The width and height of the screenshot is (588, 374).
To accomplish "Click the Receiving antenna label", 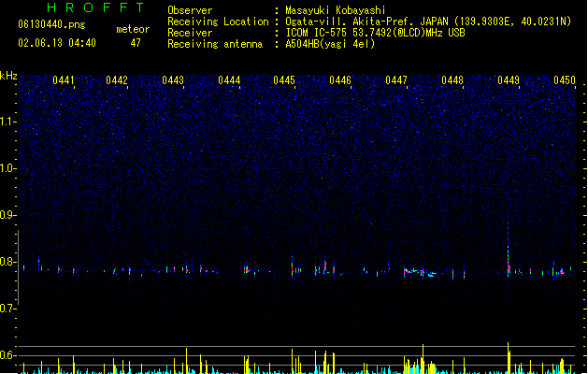I will (215, 44).
